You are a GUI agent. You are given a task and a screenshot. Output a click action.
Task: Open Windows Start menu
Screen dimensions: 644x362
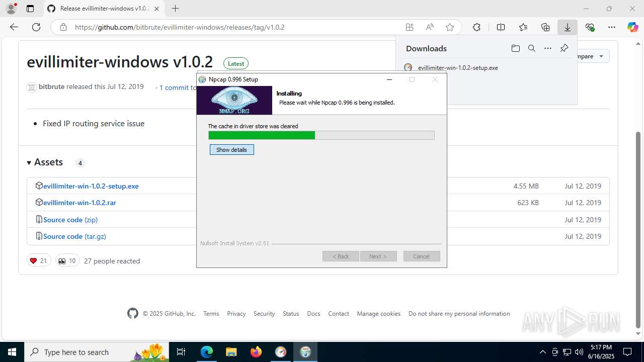coord(12,352)
